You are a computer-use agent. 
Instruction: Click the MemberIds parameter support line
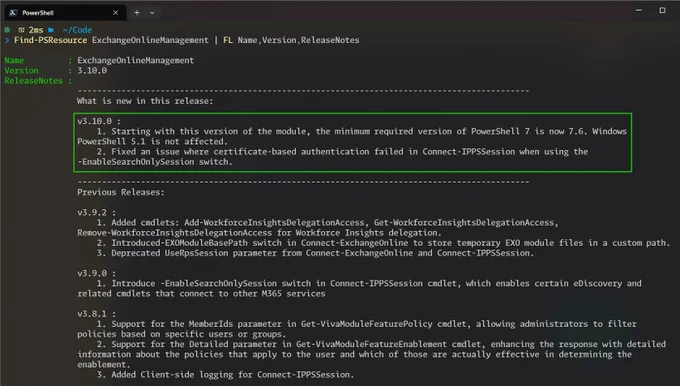[x=366, y=324]
